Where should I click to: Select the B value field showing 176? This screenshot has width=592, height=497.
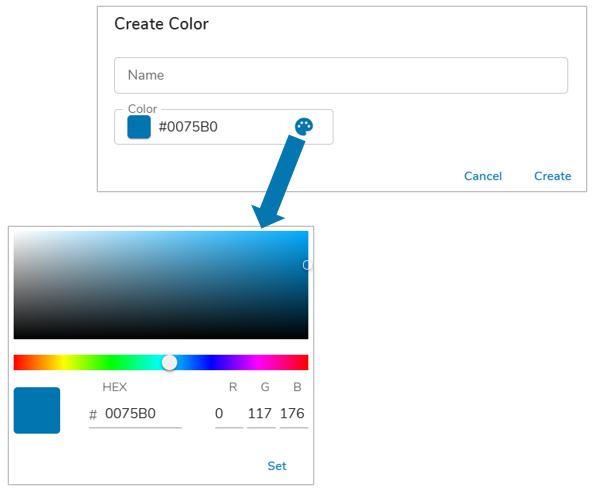pyautogui.click(x=294, y=414)
